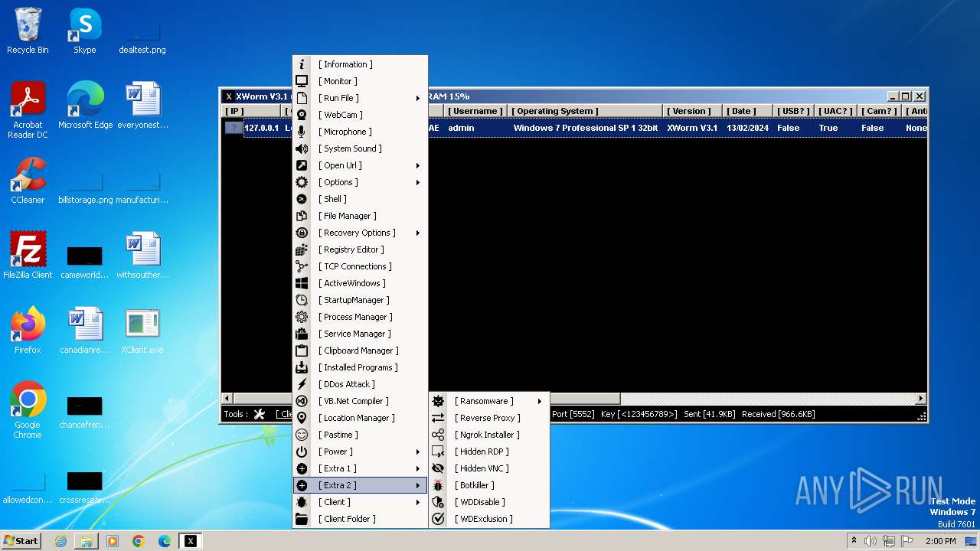Select the CCleaner desktop shortcut
980x551 pixels.
pos(28,181)
